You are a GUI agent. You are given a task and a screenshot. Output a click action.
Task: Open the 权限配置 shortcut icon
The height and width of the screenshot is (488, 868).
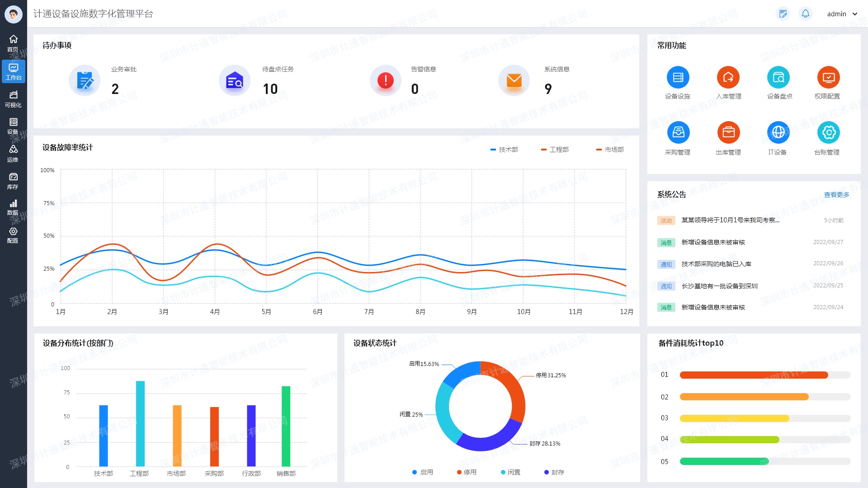828,78
